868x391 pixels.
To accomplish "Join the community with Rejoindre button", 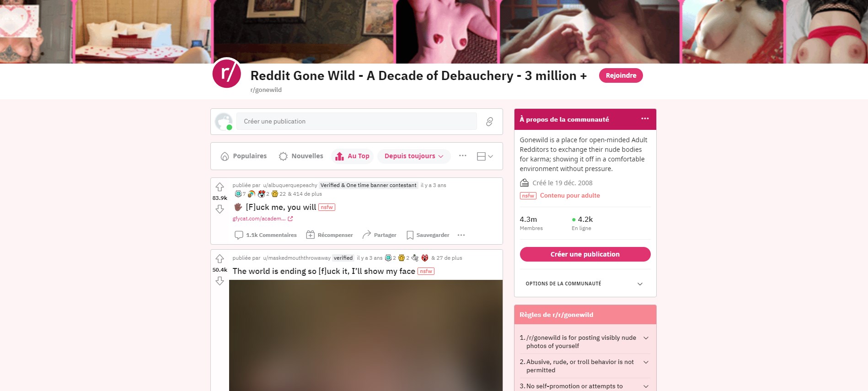I will point(621,75).
